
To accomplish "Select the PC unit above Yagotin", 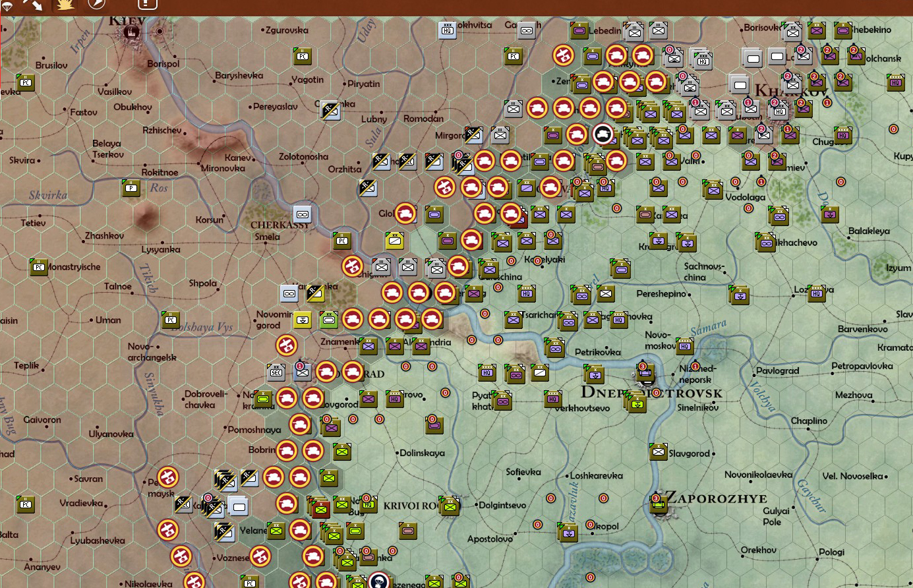I will [302, 56].
